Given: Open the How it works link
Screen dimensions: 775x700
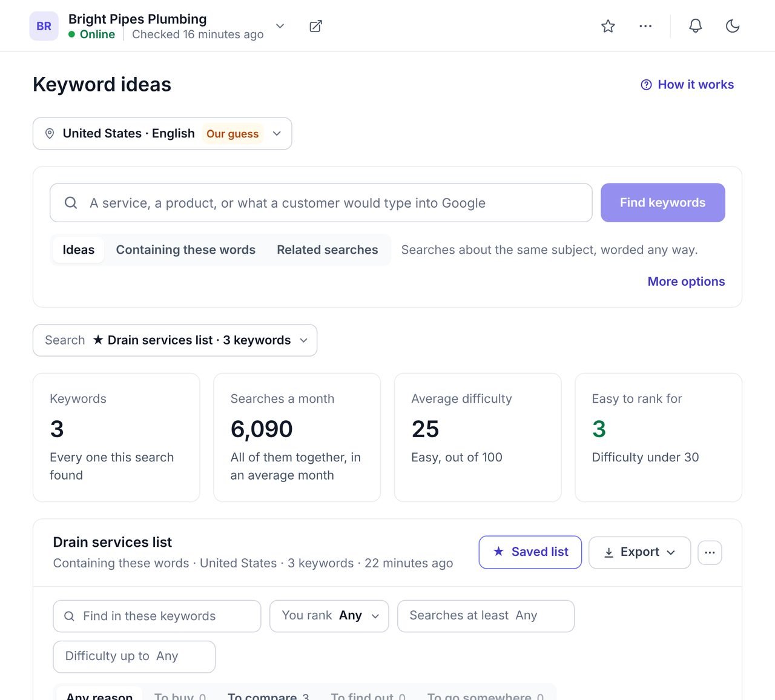Looking at the screenshot, I should (687, 85).
